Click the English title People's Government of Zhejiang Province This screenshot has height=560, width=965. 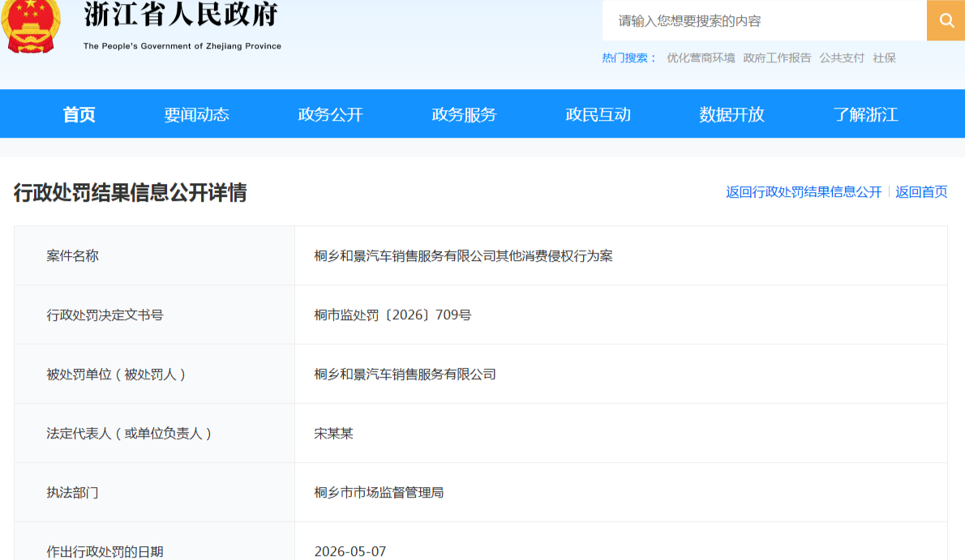[182, 46]
